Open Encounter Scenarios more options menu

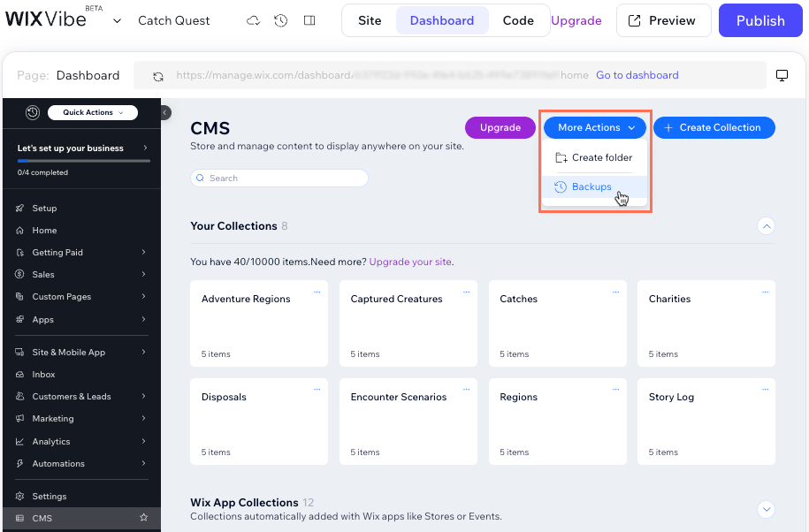(x=467, y=389)
